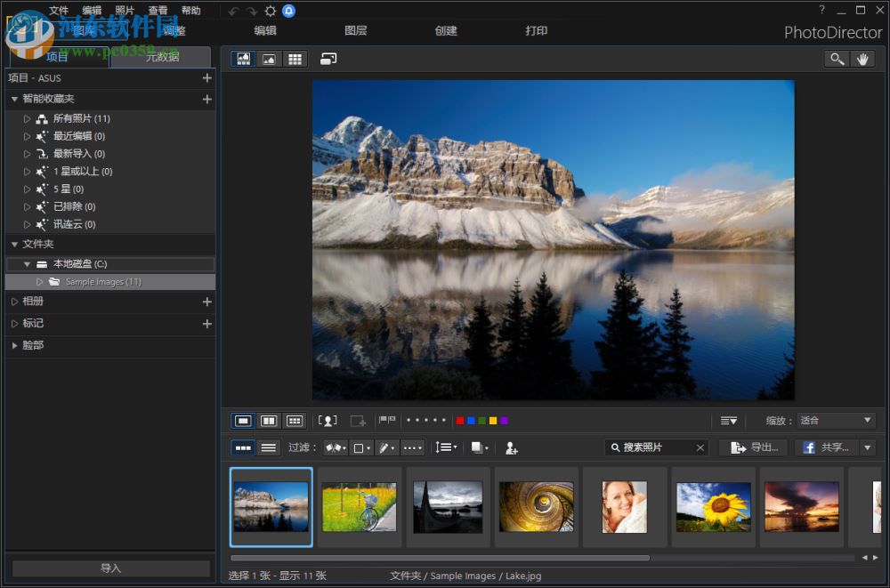The width and height of the screenshot is (890, 588).
Task: Click the 导出 export button
Action: (754, 448)
